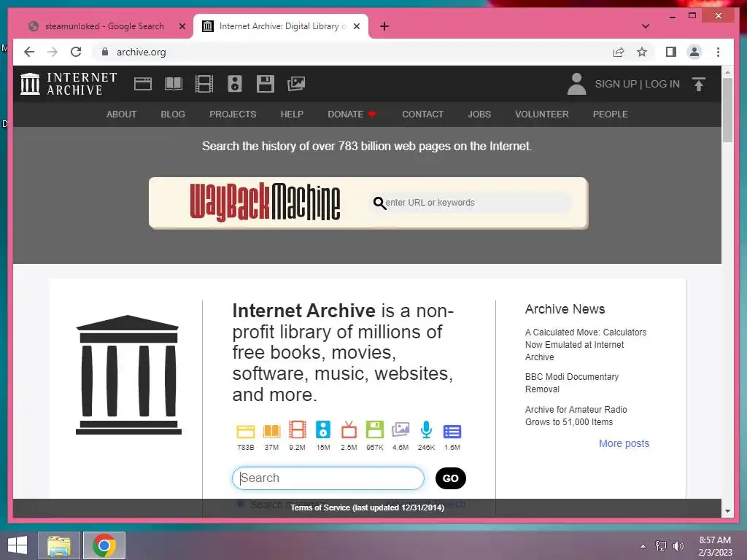
Task: Open the Audio speaker icon in the top nav
Action: pyautogui.click(x=234, y=84)
